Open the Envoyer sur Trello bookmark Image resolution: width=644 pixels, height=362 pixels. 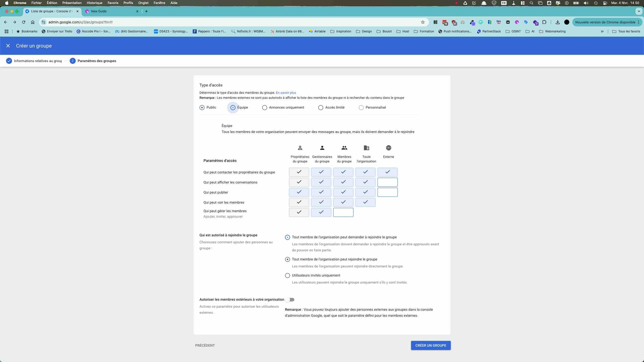pyautogui.click(x=57, y=31)
